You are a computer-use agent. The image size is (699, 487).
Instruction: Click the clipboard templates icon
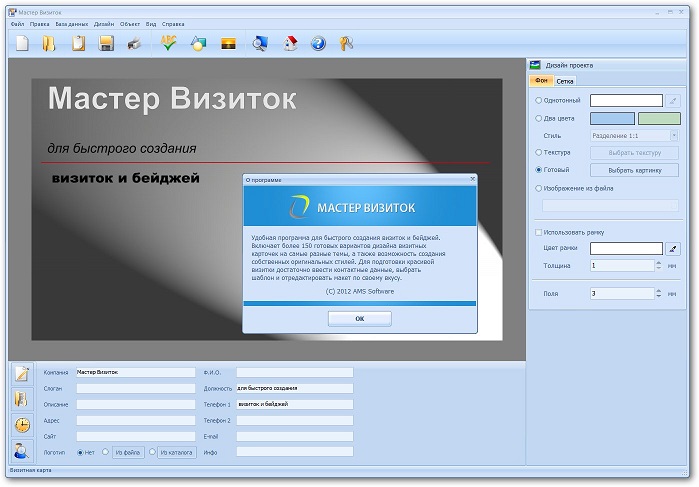pos(78,43)
